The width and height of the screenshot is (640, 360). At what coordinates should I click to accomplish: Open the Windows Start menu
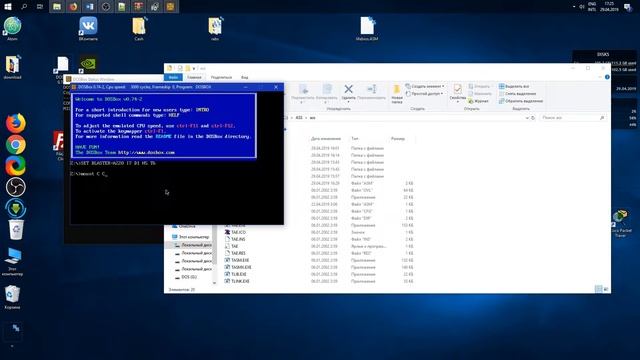8,6
